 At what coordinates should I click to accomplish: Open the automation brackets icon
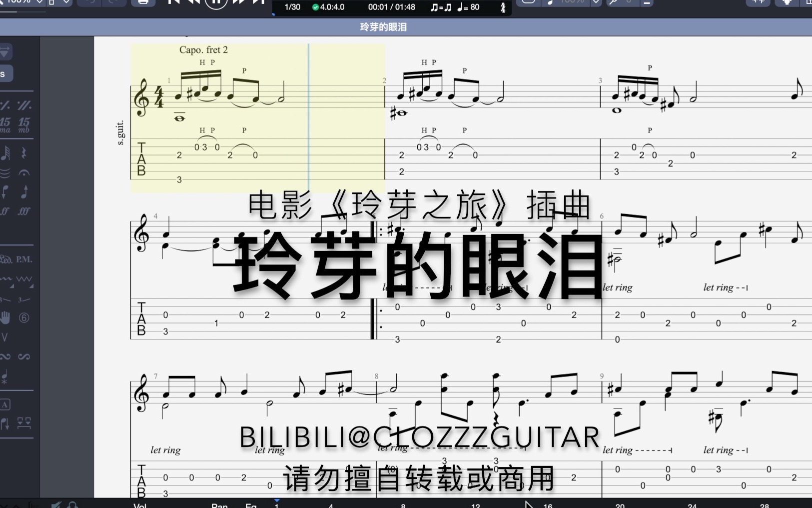pos(24,423)
